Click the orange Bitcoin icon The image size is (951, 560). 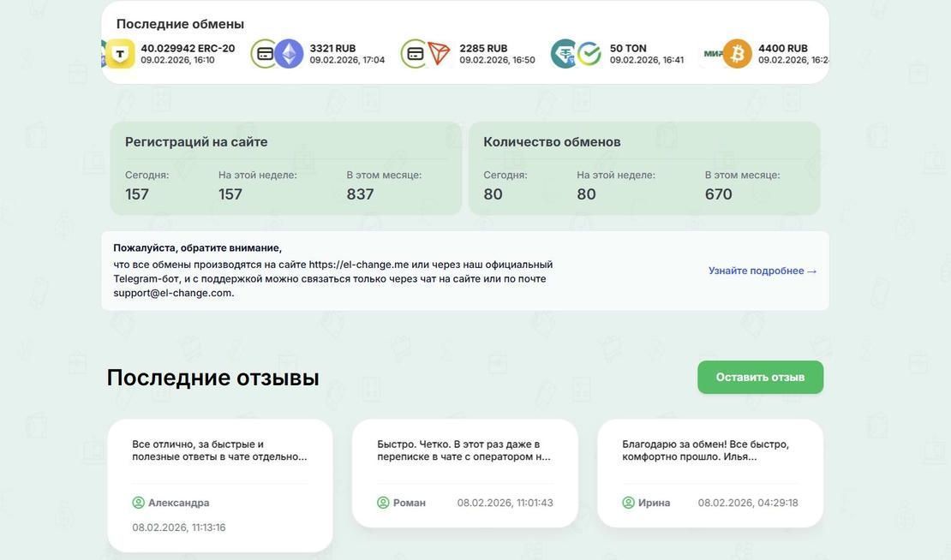coord(737,54)
